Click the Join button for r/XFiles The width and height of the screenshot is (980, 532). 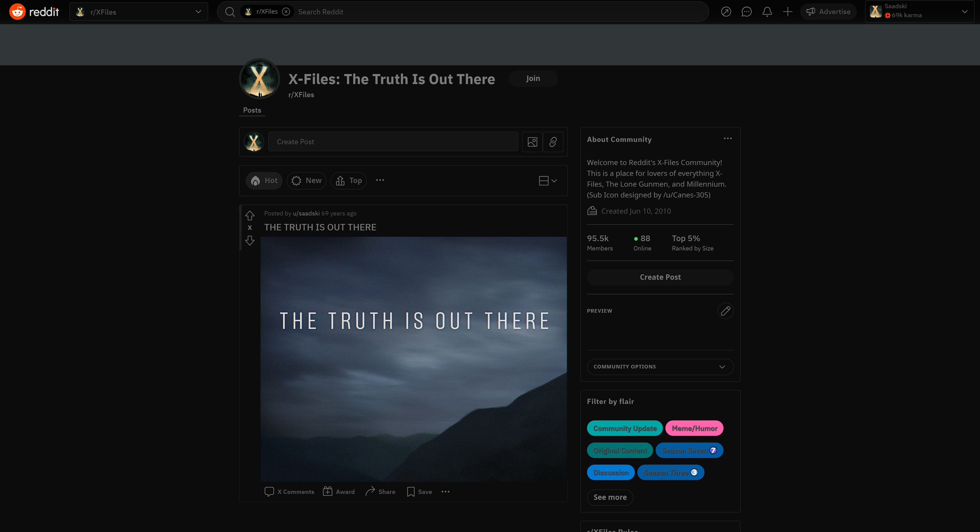[x=533, y=78]
